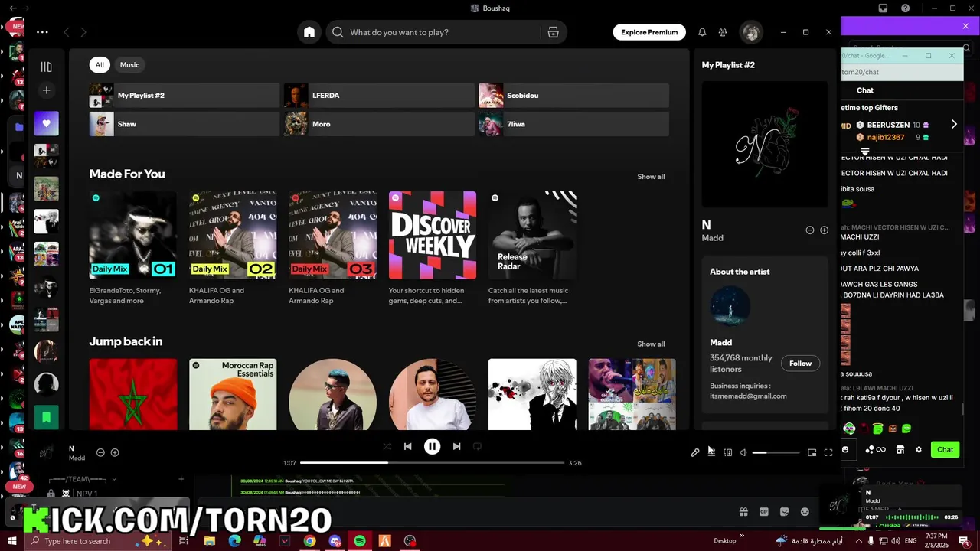Screen dimensions: 980x551
Task: Open the Scobidou tile
Action: point(573,96)
